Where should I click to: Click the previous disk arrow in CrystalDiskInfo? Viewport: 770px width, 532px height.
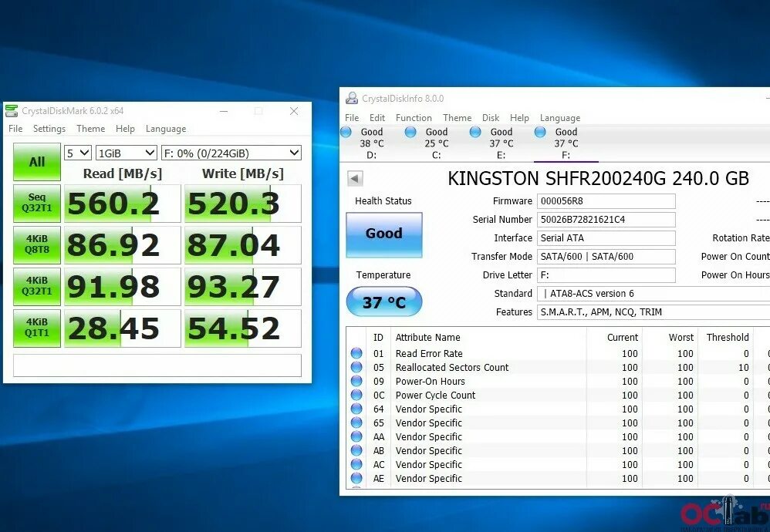point(355,178)
